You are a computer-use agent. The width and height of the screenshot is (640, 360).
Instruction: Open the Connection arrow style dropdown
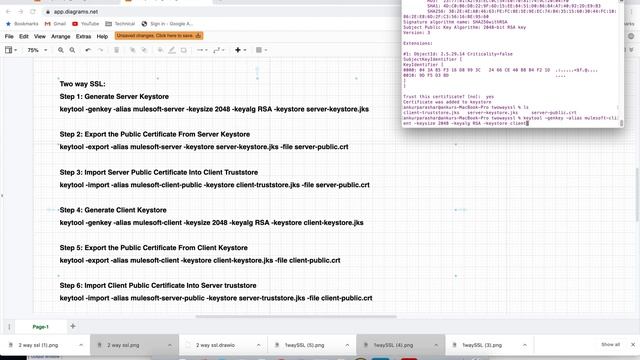click(202, 50)
